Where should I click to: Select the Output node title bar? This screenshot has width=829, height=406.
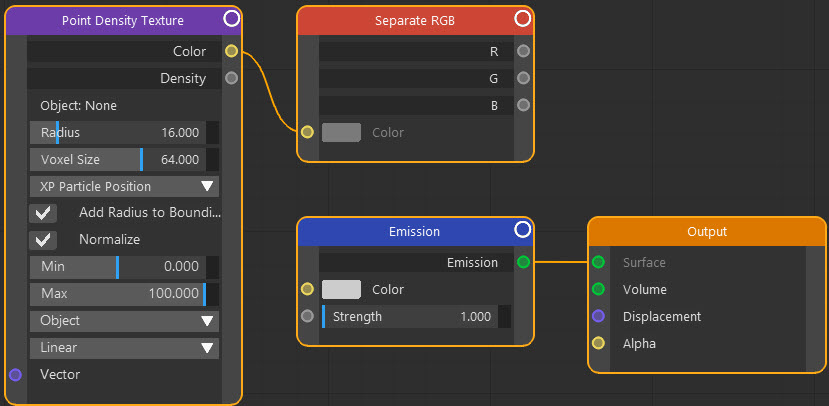[x=707, y=232]
